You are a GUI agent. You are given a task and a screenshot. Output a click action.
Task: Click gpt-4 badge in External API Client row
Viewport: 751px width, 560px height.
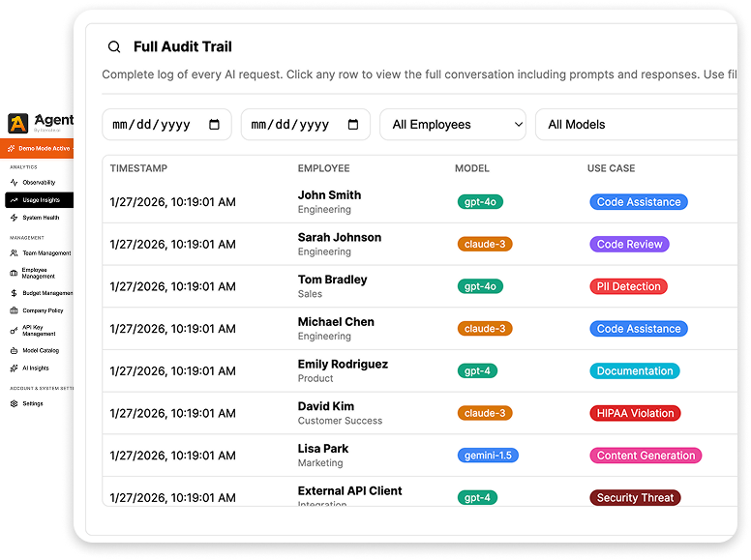pos(477,498)
